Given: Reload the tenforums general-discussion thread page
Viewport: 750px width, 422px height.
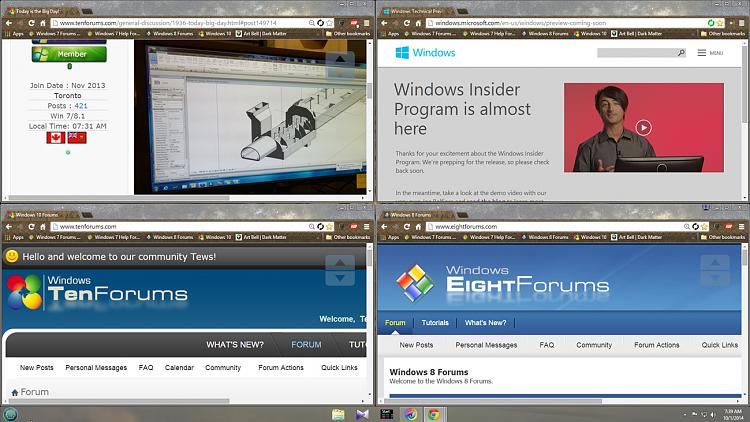Looking at the screenshot, I should 32,23.
